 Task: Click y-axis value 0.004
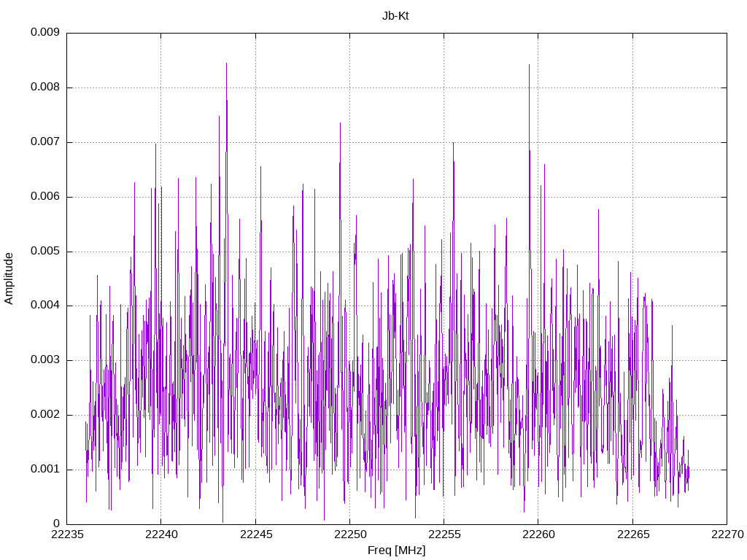[45, 306]
